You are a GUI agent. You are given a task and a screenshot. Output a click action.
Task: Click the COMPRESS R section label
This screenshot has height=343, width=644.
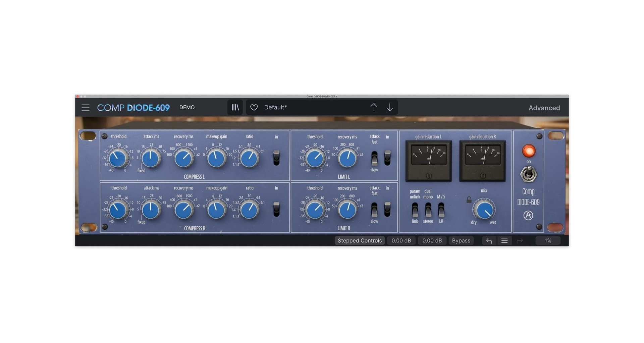(195, 228)
